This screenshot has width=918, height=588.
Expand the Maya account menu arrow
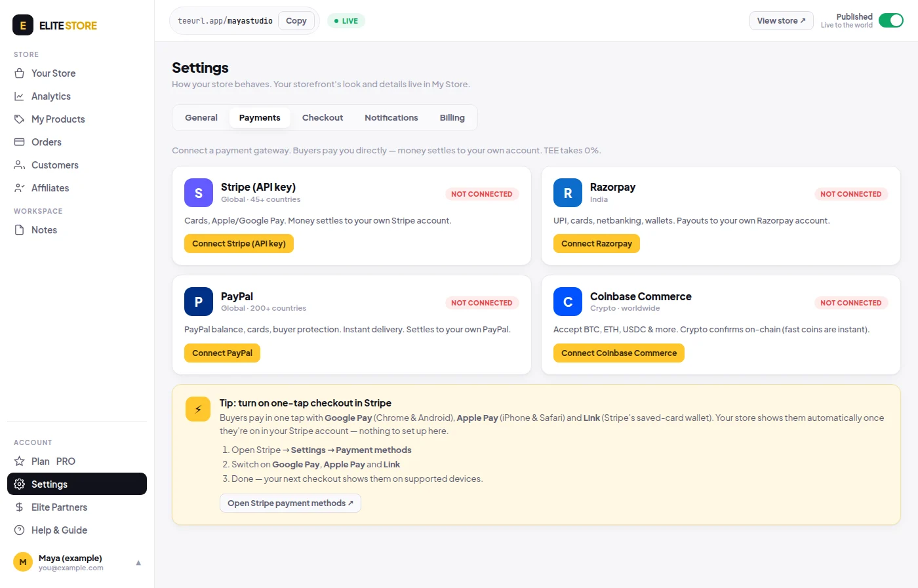coord(138,562)
